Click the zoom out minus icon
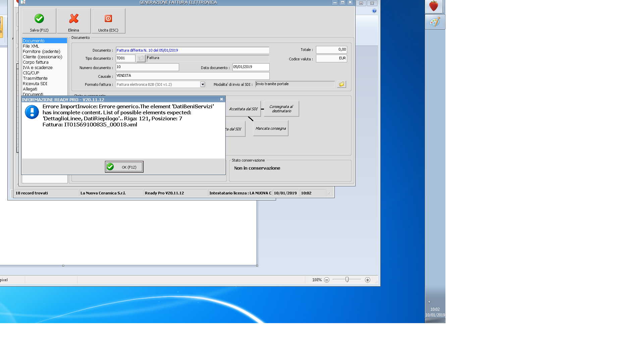The image size is (644, 362). (x=327, y=280)
